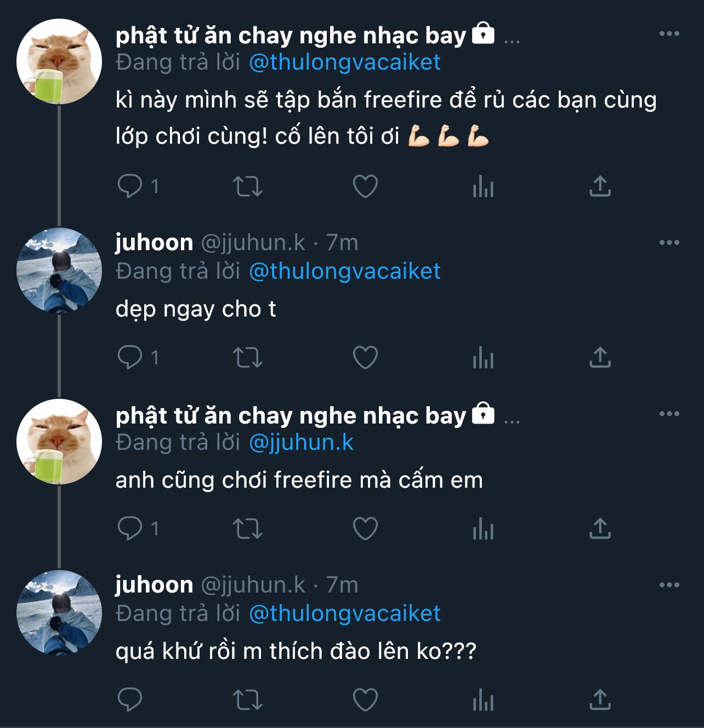
Task: Like the "anh cũng chơi freefire" tweet
Action: pos(365,529)
